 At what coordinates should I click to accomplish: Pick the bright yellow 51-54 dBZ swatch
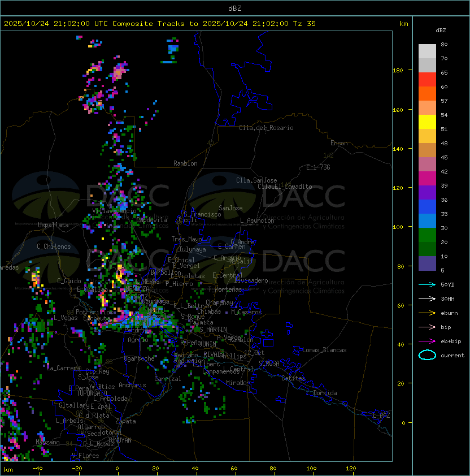427,122
